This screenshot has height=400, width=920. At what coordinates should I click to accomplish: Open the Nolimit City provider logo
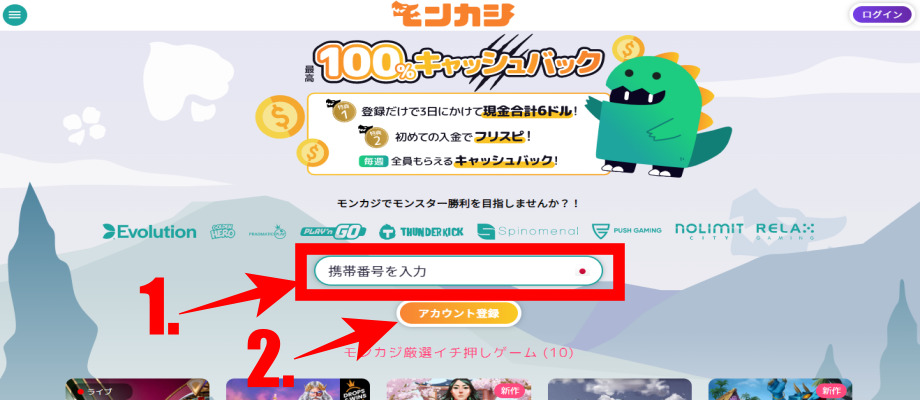click(709, 231)
